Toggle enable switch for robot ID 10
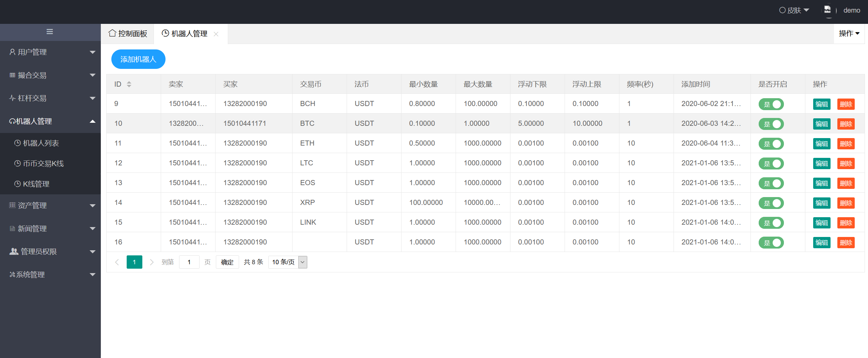This screenshot has height=358, width=868. [771, 124]
